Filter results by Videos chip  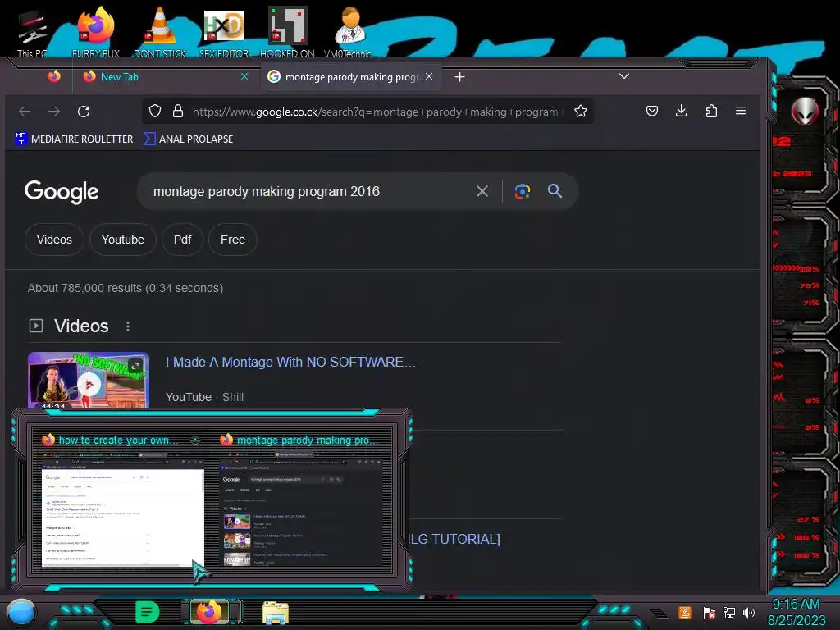[x=55, y=240]
